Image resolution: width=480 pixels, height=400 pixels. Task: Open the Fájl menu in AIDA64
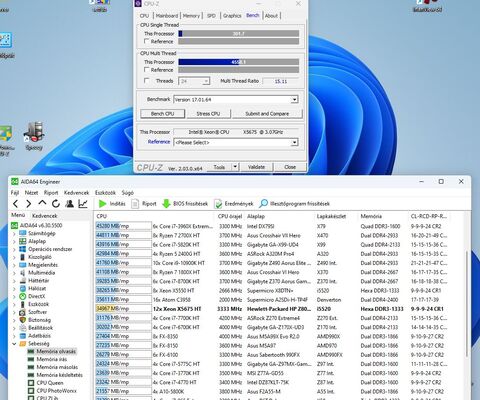click(x=15, y=193)
